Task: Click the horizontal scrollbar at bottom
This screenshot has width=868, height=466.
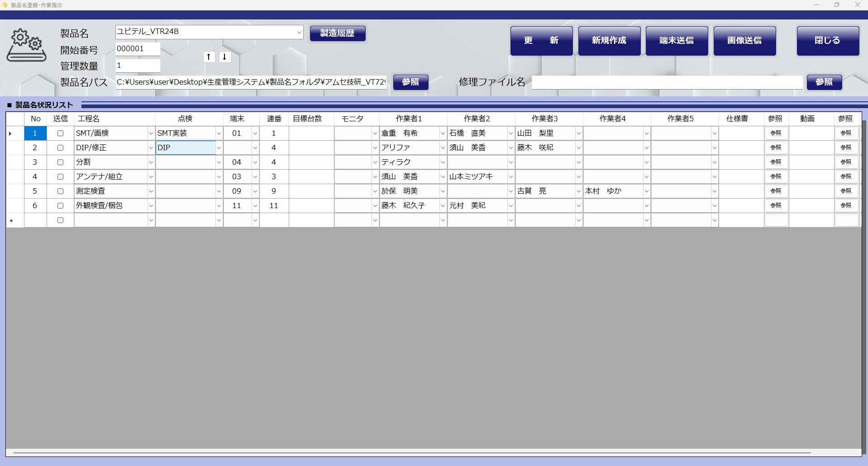Action: pyautogui.click(x=412, y=452)
